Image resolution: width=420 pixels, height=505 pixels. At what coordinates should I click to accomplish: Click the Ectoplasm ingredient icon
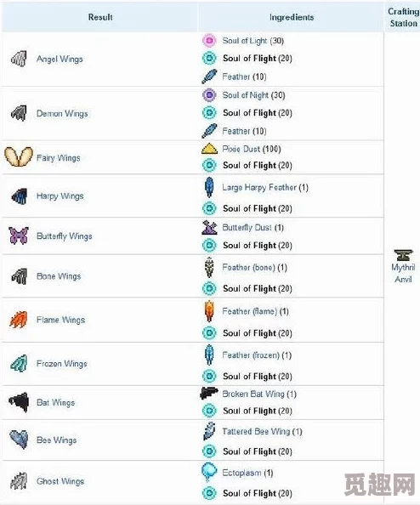click(209, 472)
